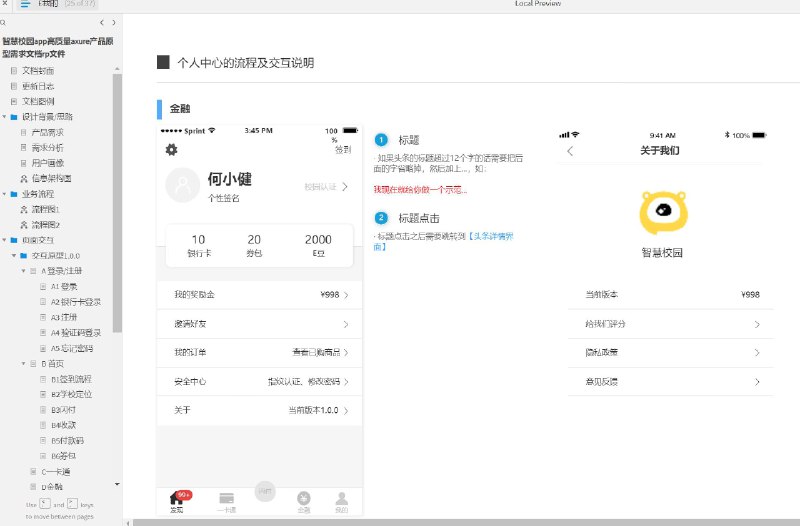Tap the back arrow on 关于我们 screen

[x=570, y=151]
